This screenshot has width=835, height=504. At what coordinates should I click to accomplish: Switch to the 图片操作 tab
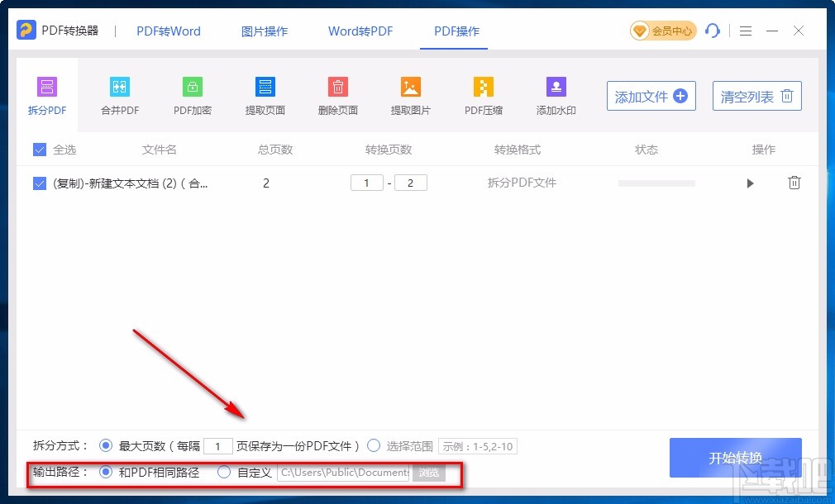pyautogui.click(x=266, y=31)
